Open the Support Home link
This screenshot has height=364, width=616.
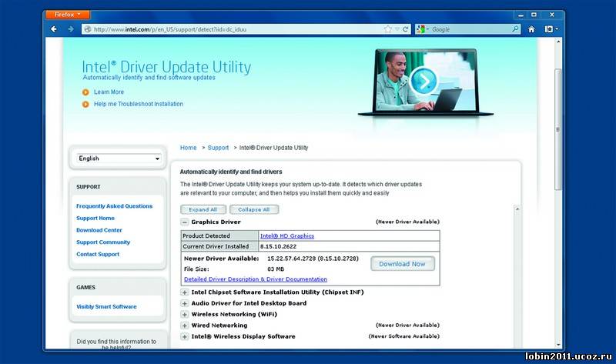(x=95, y=219)
